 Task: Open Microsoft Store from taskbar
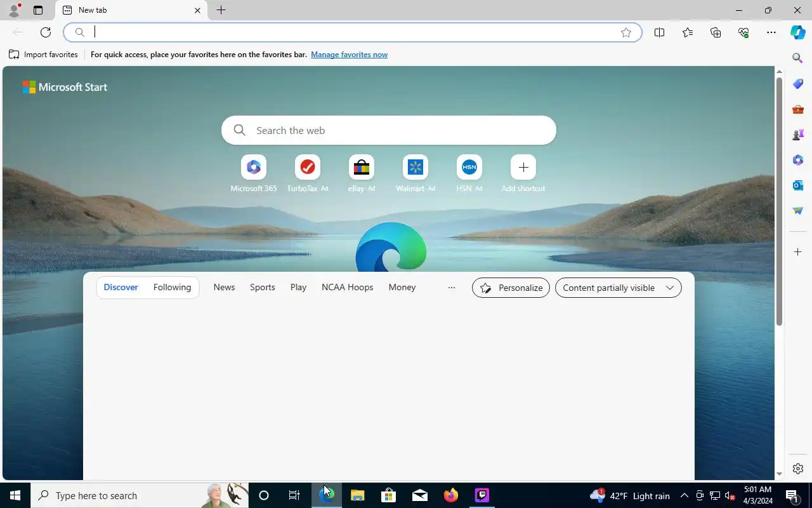click(388, 495)
